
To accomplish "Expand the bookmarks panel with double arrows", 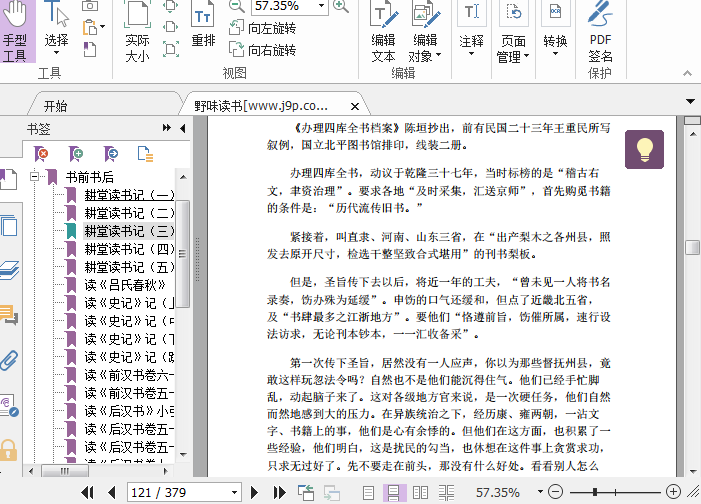I will pos(167,128).
